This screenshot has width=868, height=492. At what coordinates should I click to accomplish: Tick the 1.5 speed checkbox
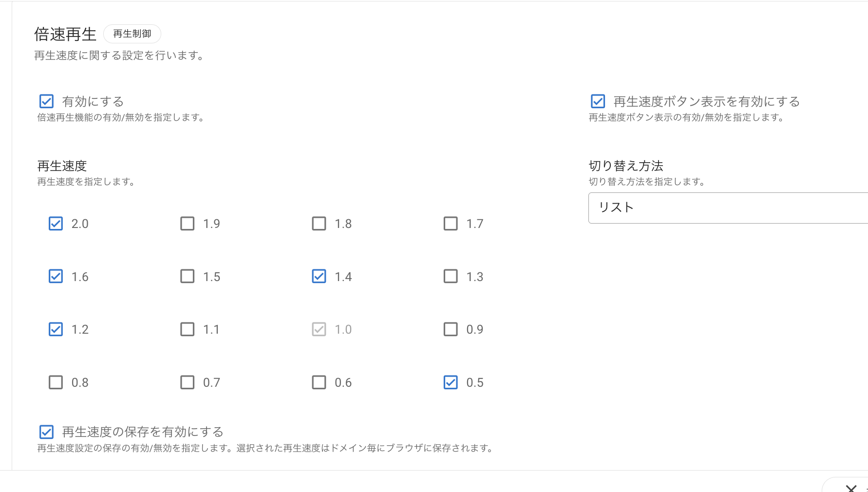(188, 276)
